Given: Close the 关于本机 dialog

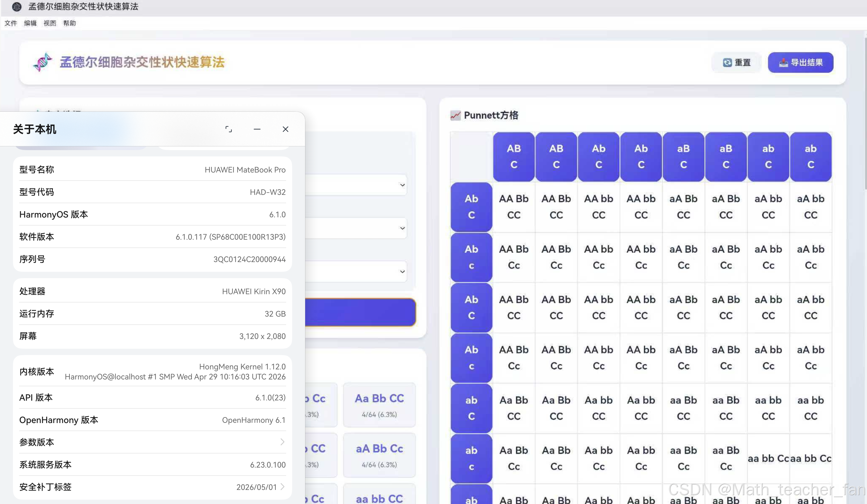Looking at the screenshot, I should 286,129.
